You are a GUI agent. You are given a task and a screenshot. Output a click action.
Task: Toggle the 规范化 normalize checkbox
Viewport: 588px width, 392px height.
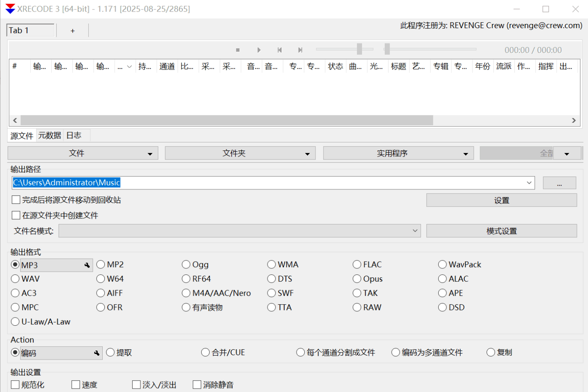tap(15, 385)
